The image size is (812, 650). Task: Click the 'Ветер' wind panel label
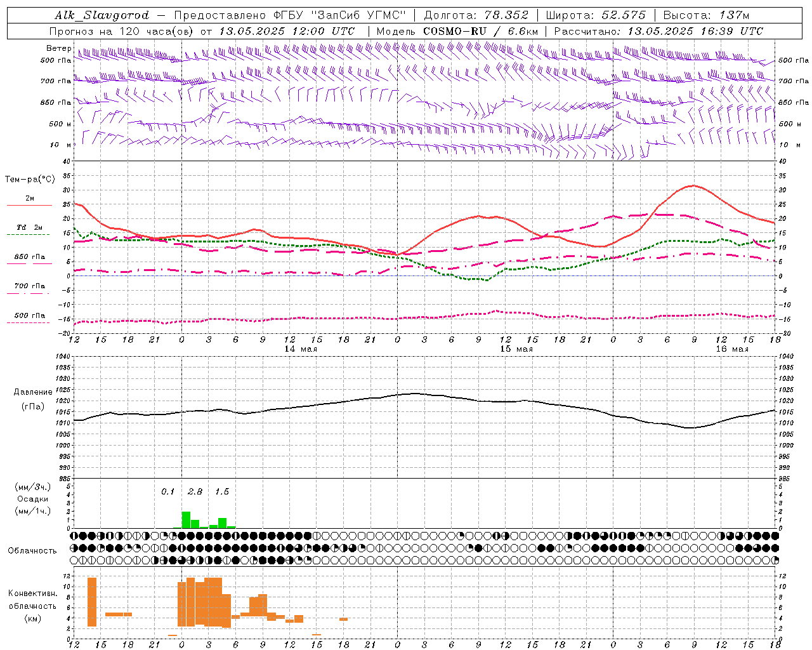[x=59, y=48]
